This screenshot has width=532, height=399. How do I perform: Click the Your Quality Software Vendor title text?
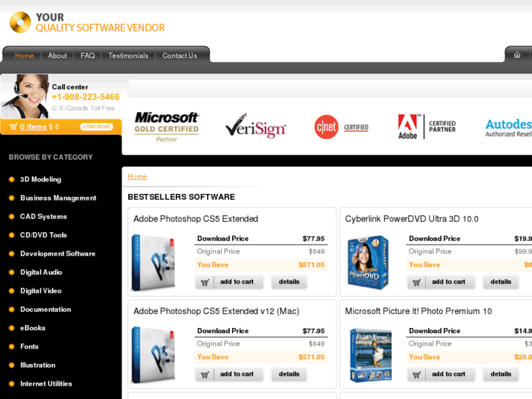tap(100, 23)
